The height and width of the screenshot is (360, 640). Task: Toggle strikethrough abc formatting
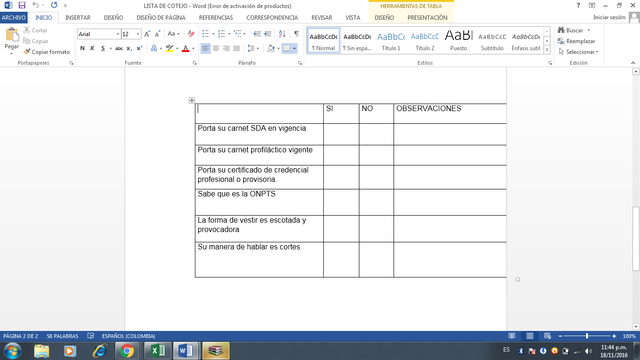(119, 48)
